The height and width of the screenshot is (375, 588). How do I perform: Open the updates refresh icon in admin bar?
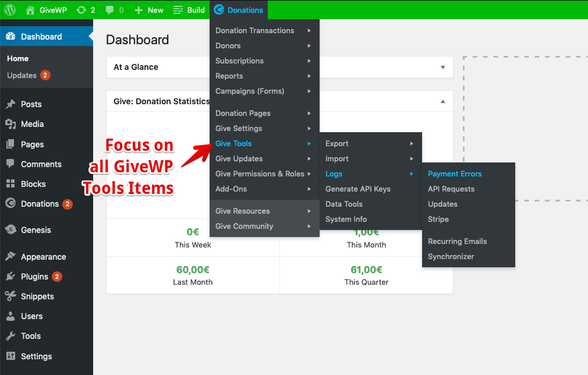pyautogui.click(x=81, y=10)
